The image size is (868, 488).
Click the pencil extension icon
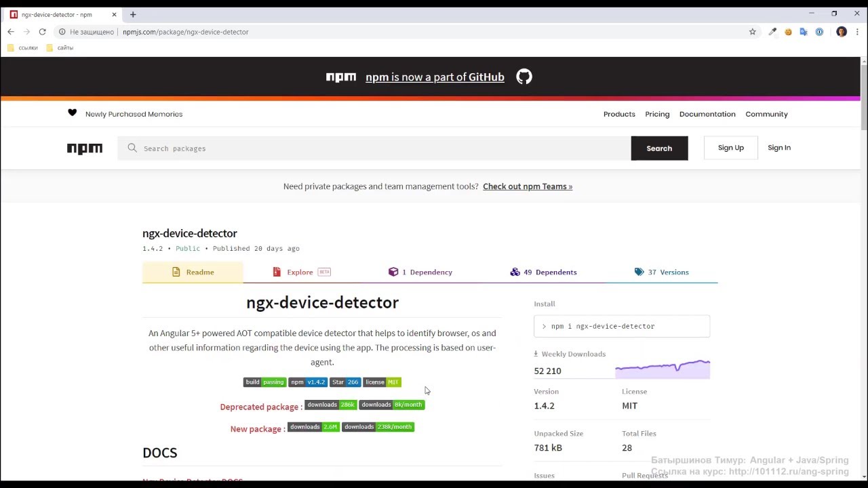click(772, 32)
